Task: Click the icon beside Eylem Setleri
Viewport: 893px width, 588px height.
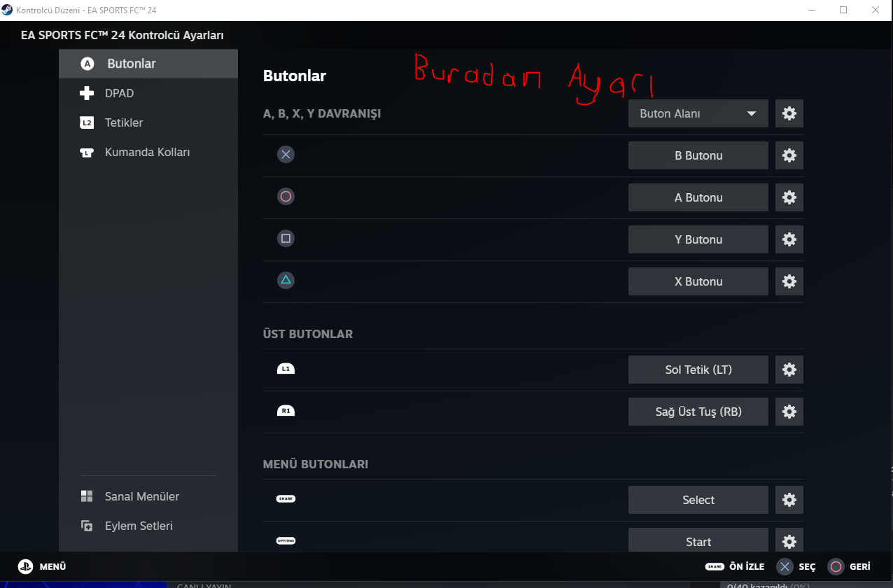Action: click(87, 526)
